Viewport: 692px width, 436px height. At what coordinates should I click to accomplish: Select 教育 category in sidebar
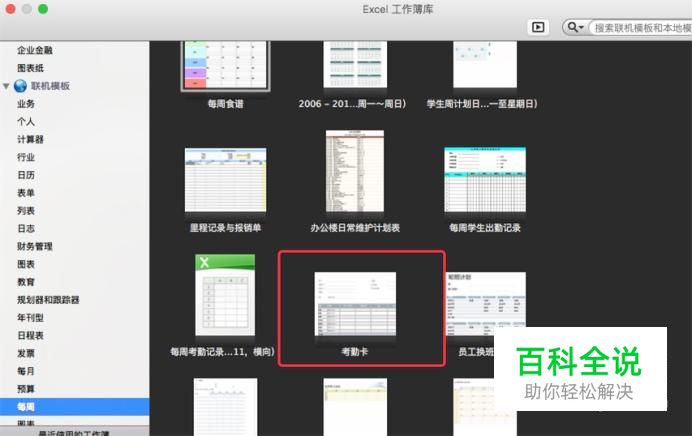tap(26, 282)
